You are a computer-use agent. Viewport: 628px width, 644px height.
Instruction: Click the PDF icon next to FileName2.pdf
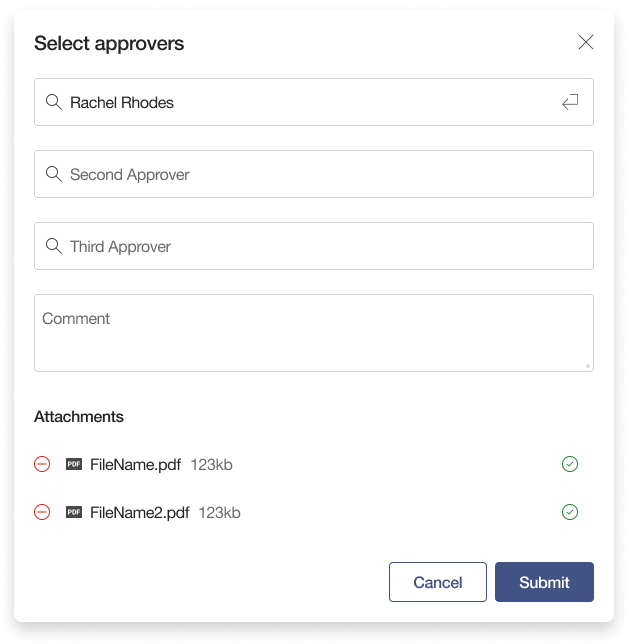(x=74, y=512)
